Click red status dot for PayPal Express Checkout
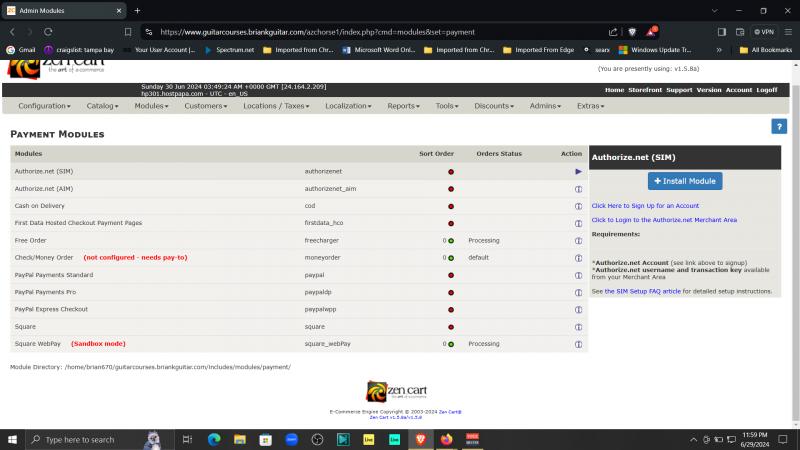Screen dimensions: 800x450 coord(451,310)
